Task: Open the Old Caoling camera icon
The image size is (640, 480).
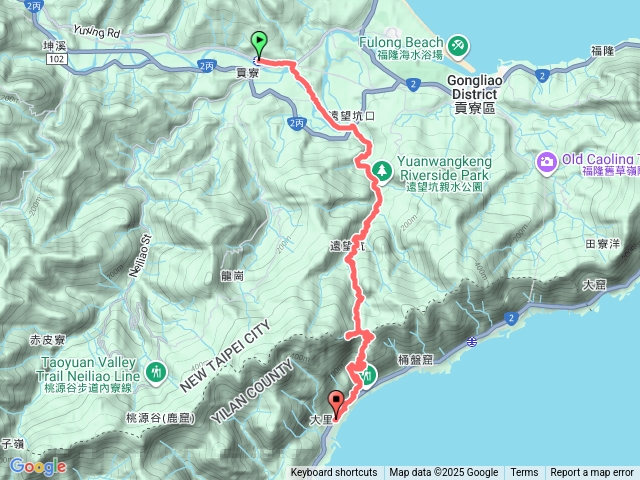Action: (547, 163)
